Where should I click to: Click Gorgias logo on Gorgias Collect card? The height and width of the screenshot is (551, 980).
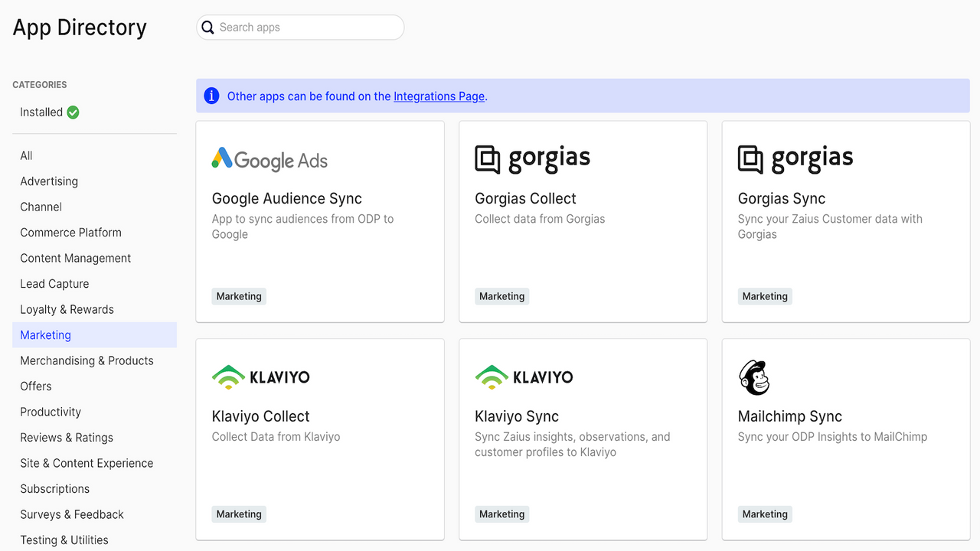coord(533,158)
